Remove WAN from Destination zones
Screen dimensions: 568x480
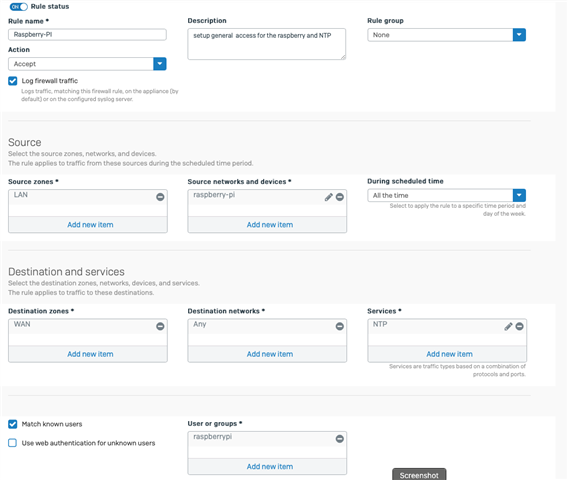[160, 326]
